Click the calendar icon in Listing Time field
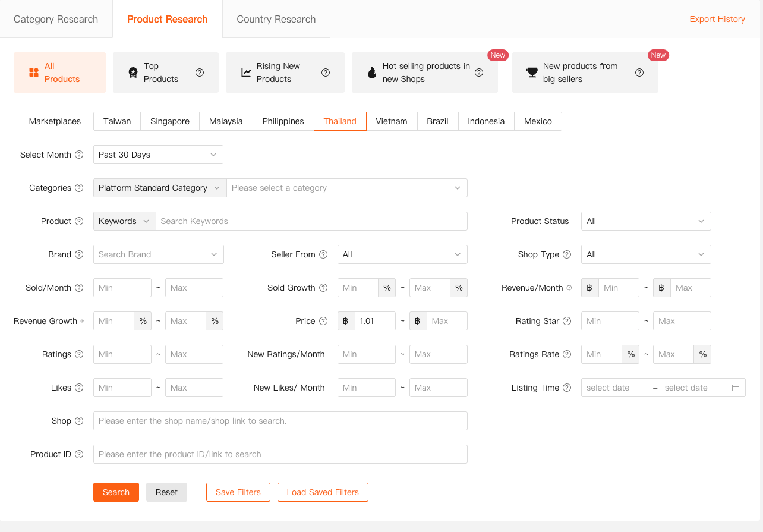The width and height of the screenshot is (763, 532). click(x=736, y=388)
